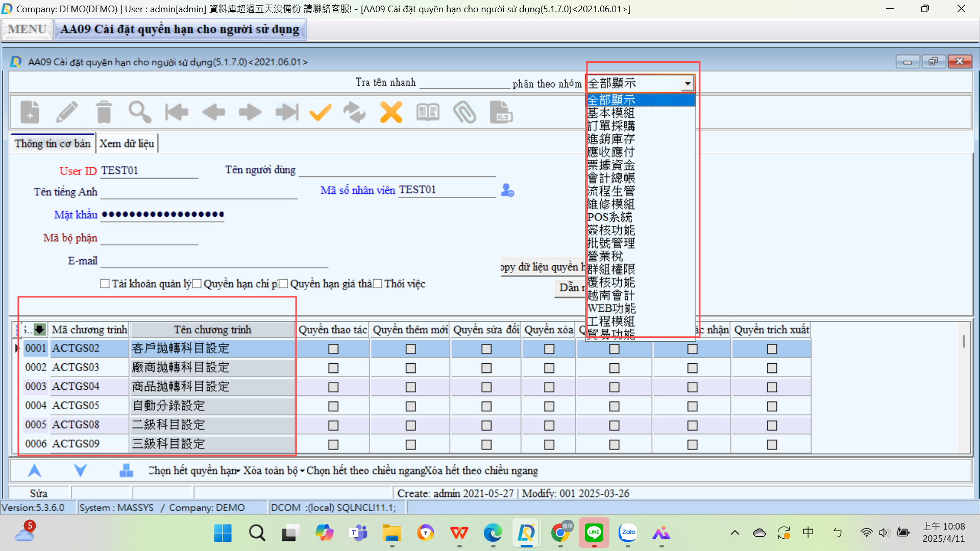
Task: Check Quyền thêm mới for ACTGS03
Action: click(411, 368)
